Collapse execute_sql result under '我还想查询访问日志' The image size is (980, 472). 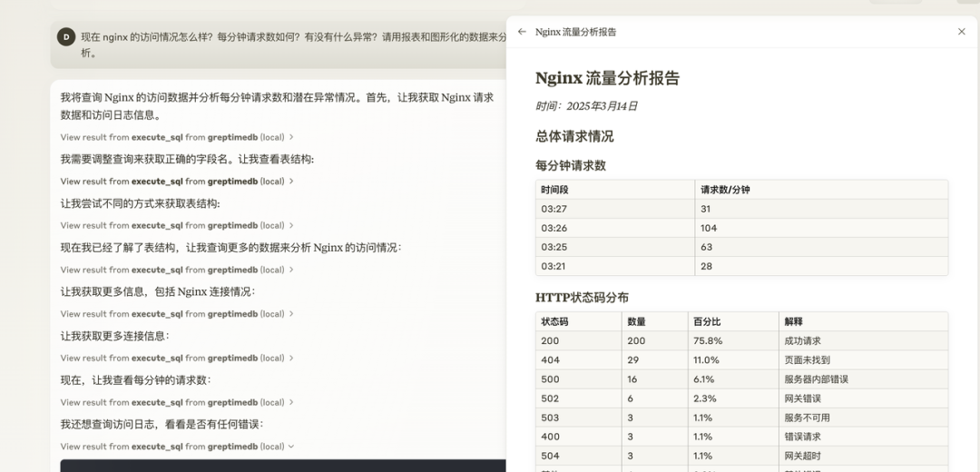(x=177, y=447)
